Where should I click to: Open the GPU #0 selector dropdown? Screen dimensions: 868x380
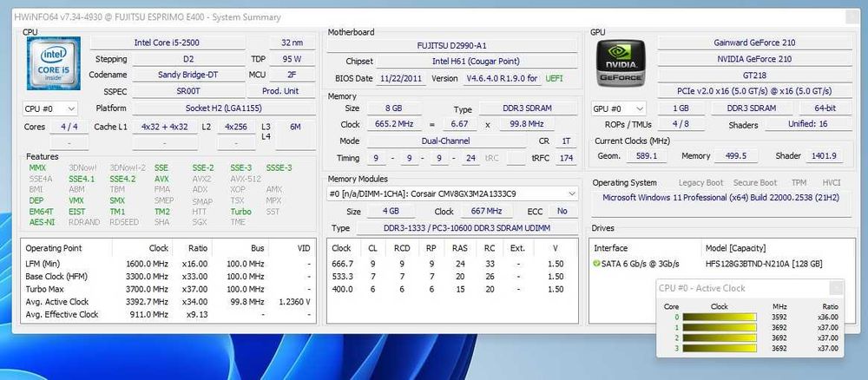[618, 108]
